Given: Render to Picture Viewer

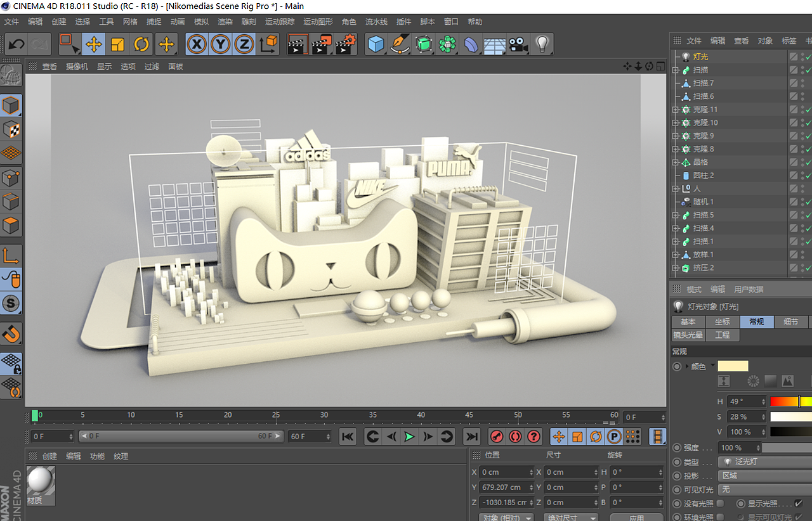Looking at the screenshot, I should tap(322, 44).
